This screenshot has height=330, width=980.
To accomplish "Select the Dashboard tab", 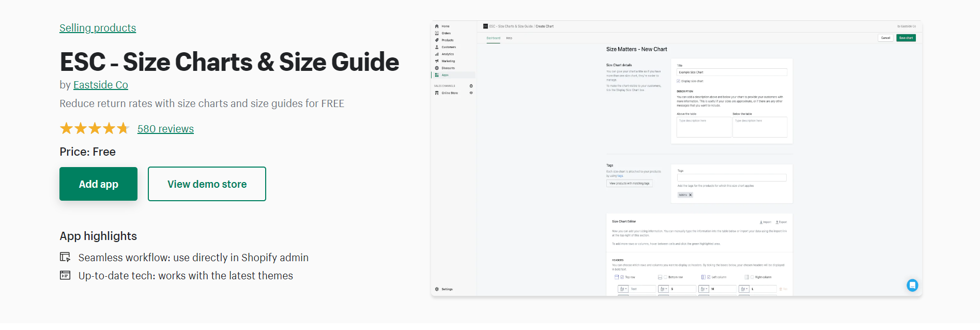I will [493, 38].
